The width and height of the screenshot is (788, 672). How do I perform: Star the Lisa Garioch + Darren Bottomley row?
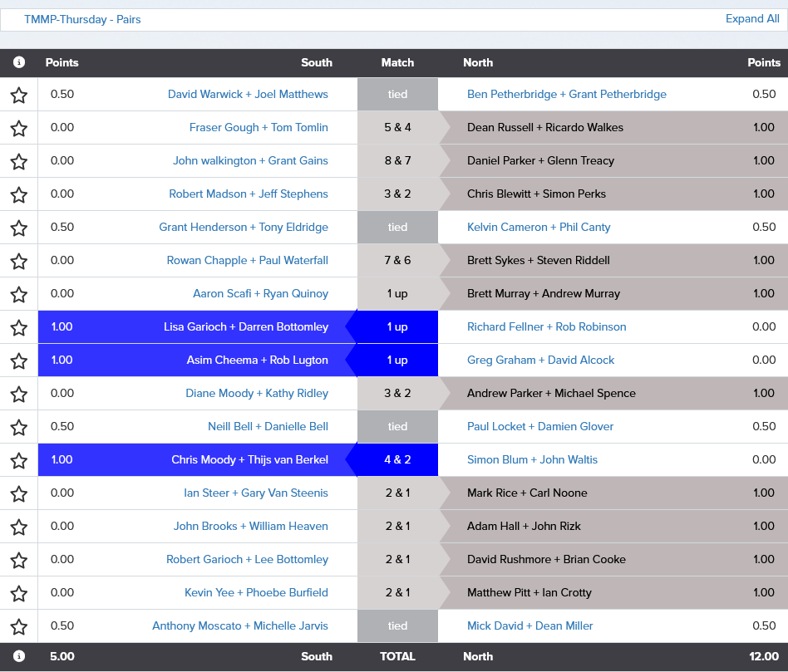click(x=18, y=326)
